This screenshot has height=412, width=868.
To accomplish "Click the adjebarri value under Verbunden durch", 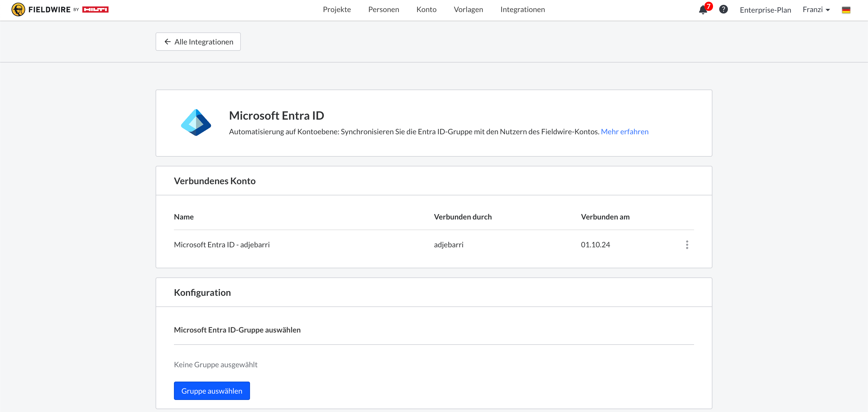I will click(448, 244).
